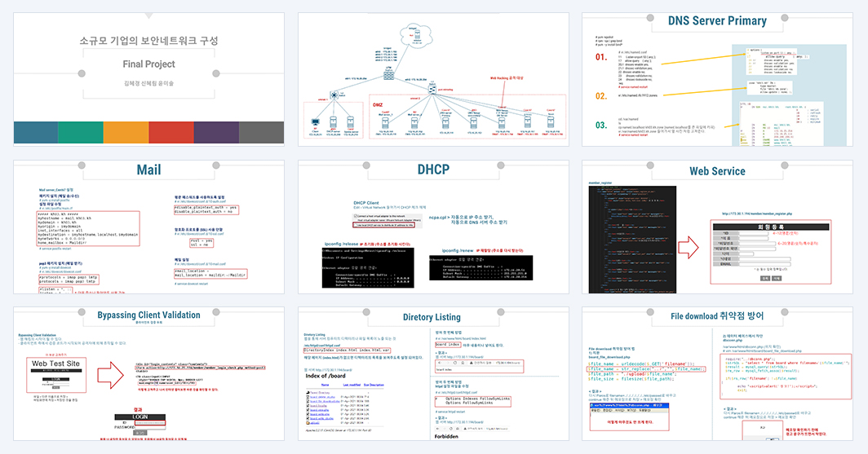Viewport: 868px width, 454px height.
Task: Click the blue color bar on title slide
Action: [x=35, y=133]
